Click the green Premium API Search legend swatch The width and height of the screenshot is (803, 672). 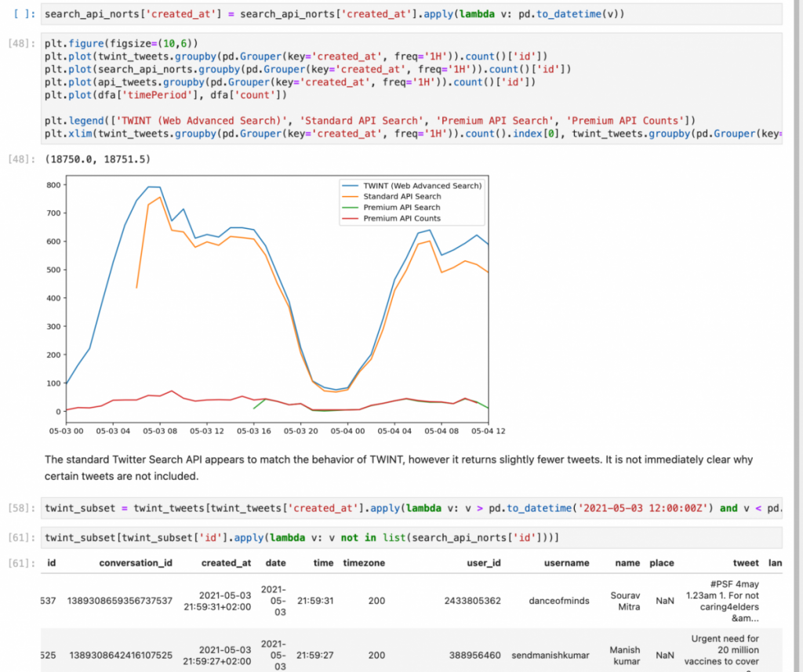point(348,208)
